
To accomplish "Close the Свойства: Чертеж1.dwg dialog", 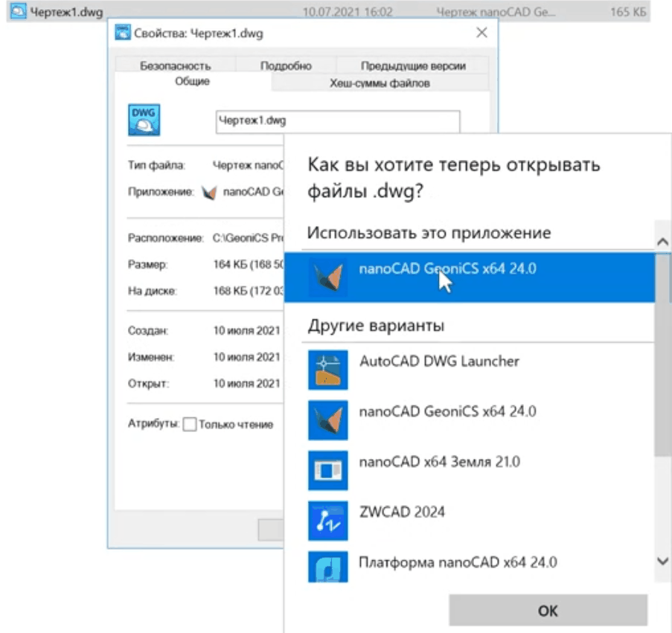I will pos(481,33).
